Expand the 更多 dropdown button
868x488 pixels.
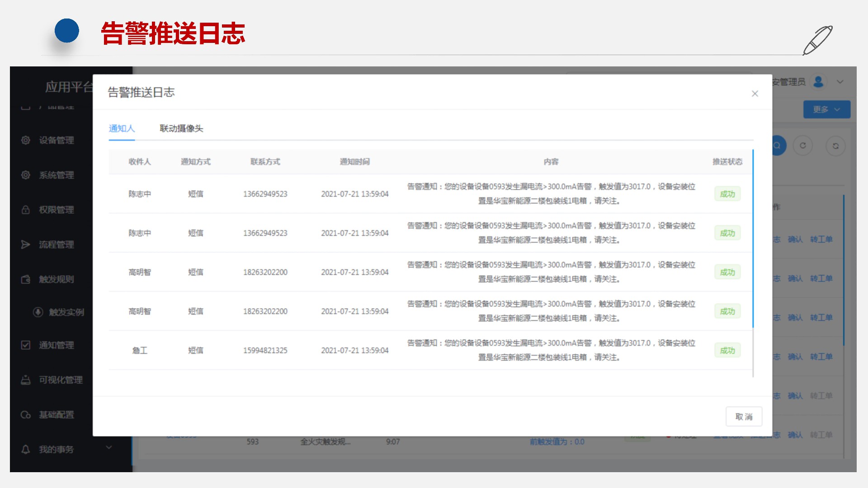pos(826,109)
